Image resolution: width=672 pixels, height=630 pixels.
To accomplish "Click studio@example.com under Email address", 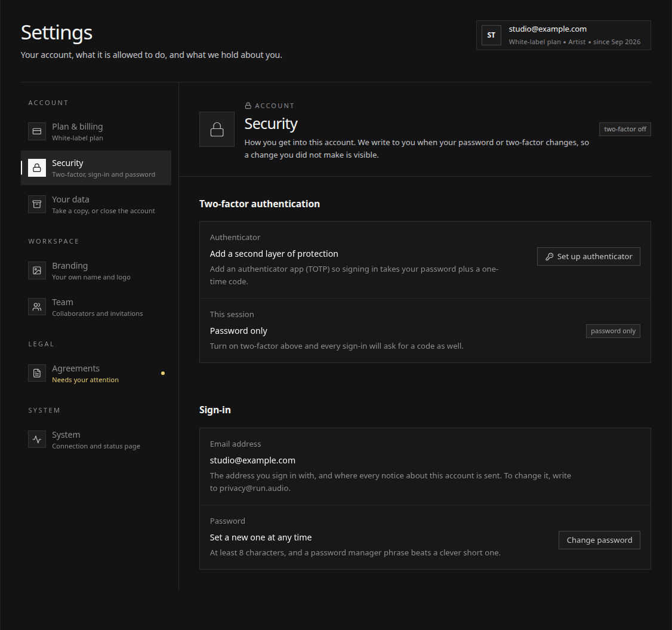I will coord(252,460).
